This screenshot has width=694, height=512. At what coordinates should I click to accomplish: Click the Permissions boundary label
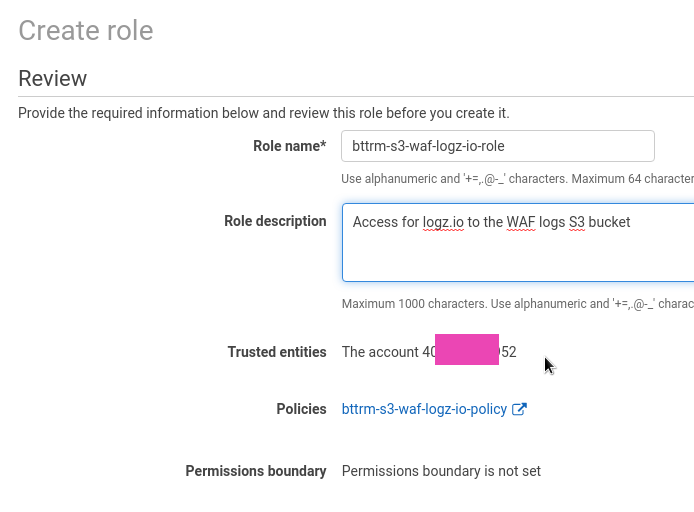(256, 471)
